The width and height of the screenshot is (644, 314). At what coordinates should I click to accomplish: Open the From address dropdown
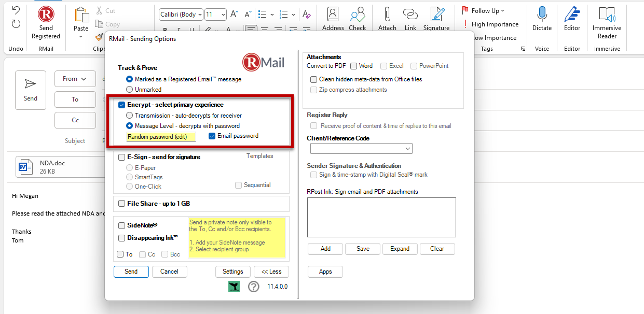(75, 79)
